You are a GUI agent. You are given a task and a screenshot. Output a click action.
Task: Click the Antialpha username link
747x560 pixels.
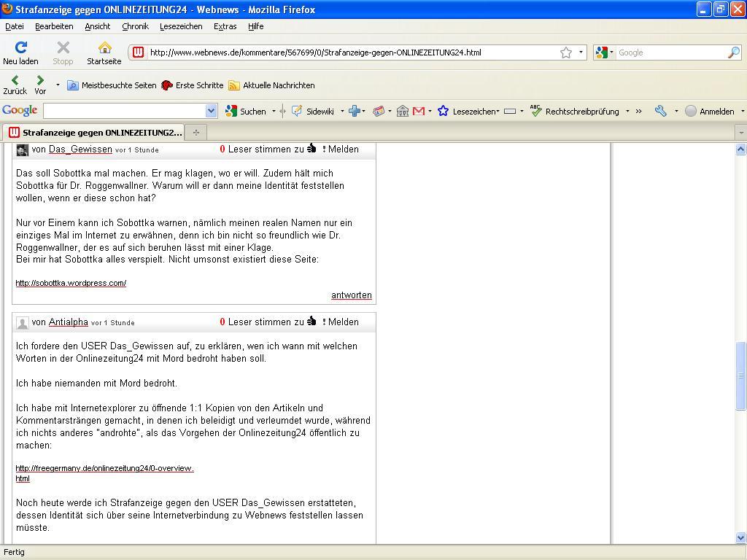tap(68, 322)
